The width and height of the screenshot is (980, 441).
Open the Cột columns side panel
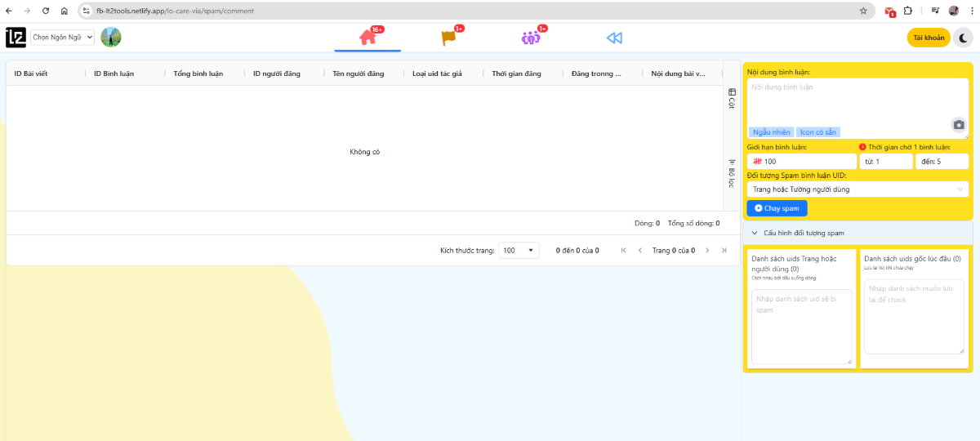(x=732, y=98)
